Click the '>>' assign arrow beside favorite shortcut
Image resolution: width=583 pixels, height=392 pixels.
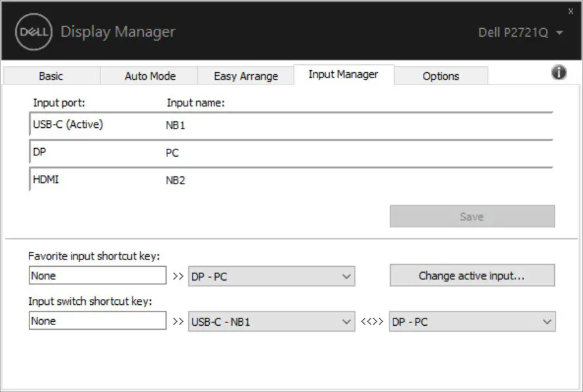tap(178, 275)
